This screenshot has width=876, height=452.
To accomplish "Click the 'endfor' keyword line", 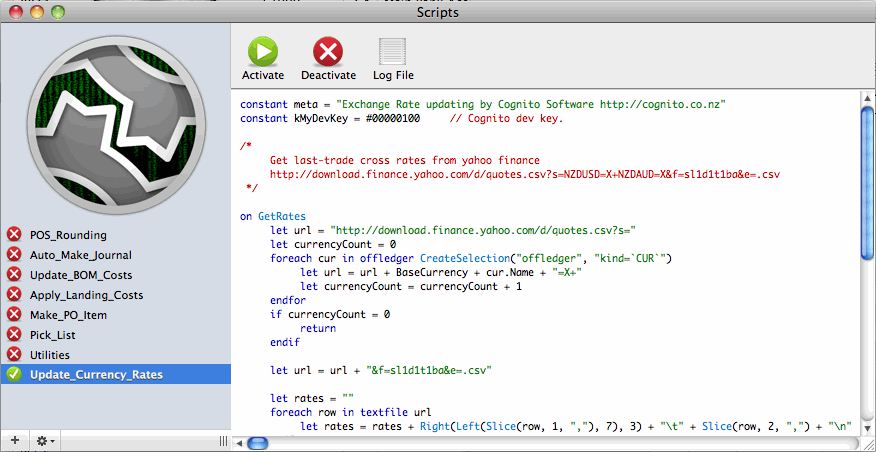I will pos(288,301).
